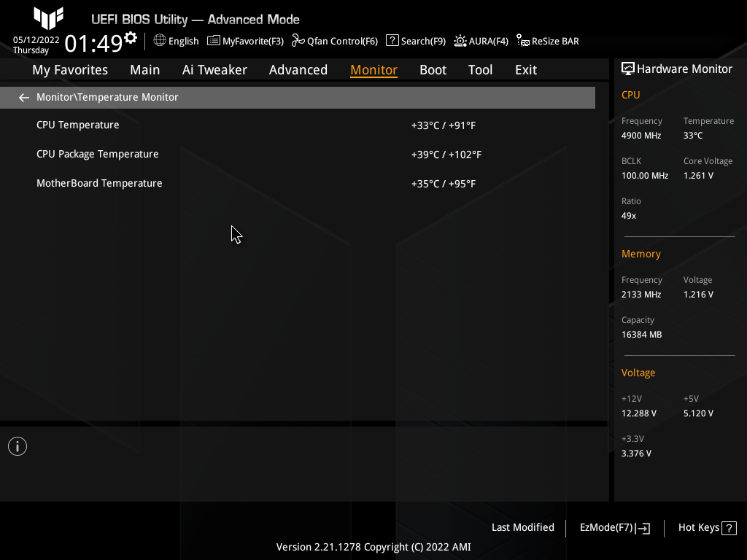Switch to the Boot tab

(433, 70)
